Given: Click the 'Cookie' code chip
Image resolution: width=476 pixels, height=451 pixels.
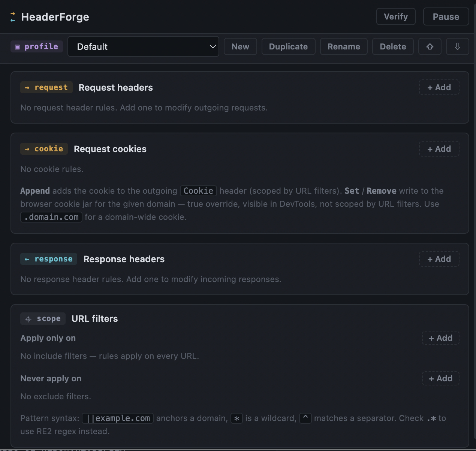Looking at the screenshot, I should (198, 191).
